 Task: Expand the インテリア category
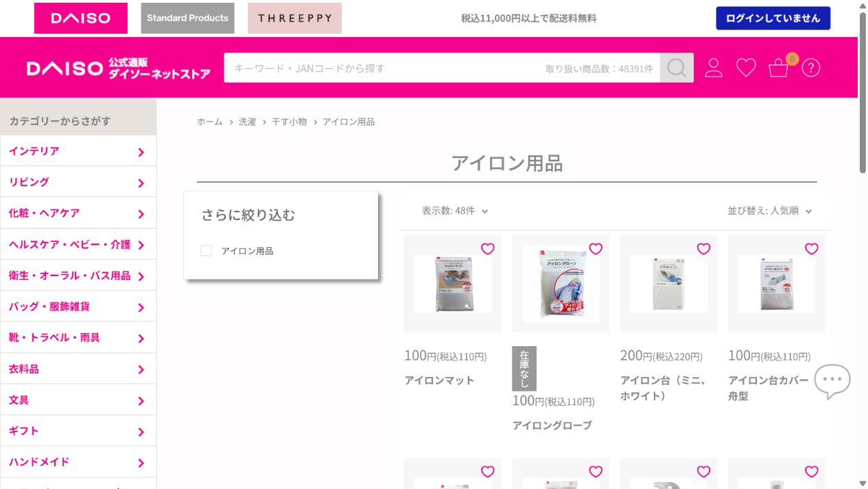coord(78,151)
